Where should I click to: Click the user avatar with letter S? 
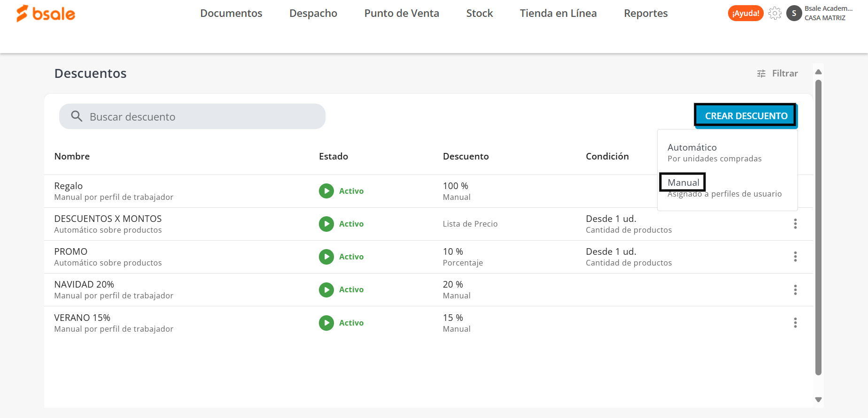click(794, 13)
